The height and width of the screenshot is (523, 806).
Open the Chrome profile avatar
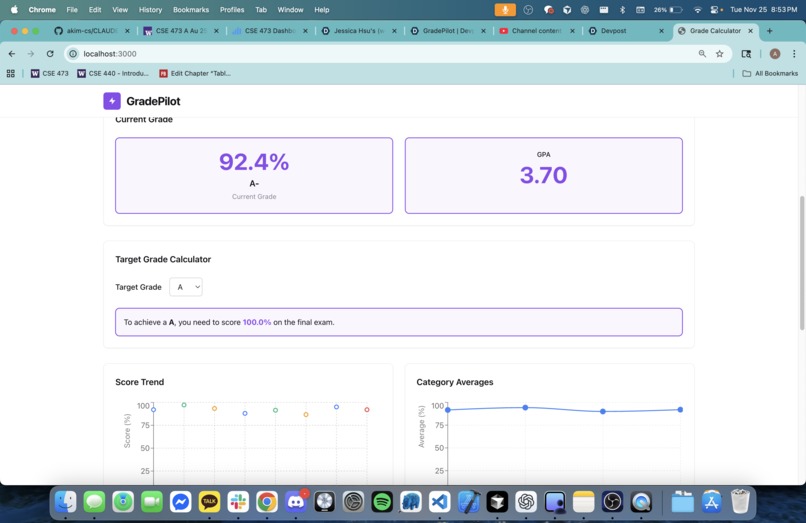775,53
